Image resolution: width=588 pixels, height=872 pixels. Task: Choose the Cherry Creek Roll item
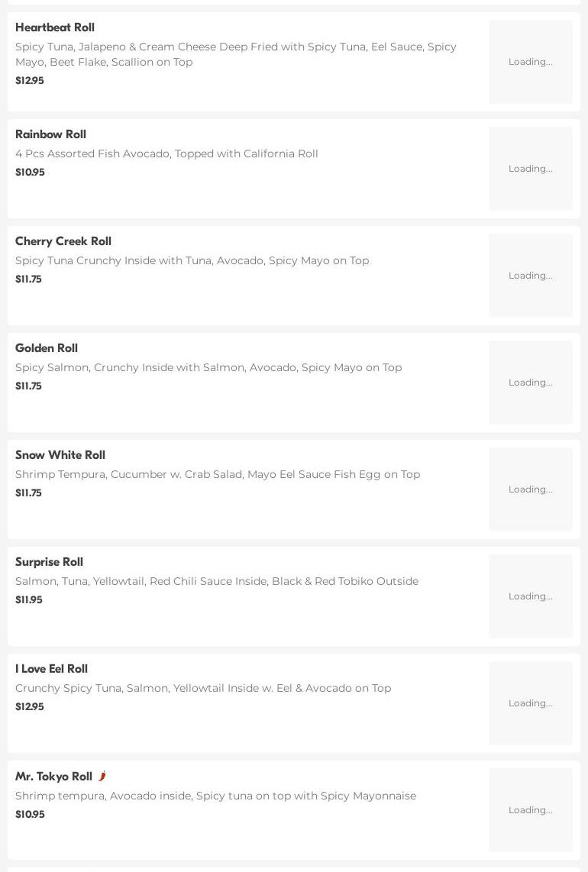[x=63, y=241]
